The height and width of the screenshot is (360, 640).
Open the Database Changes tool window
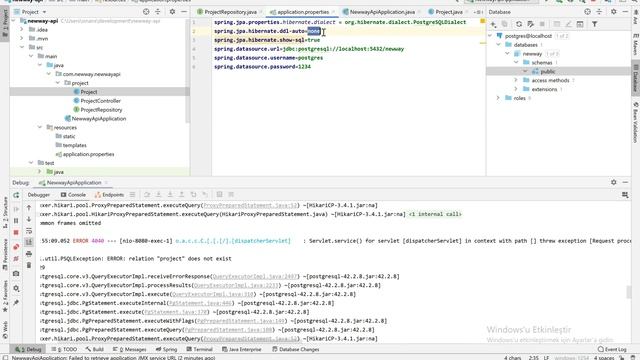tap(296, 349)
